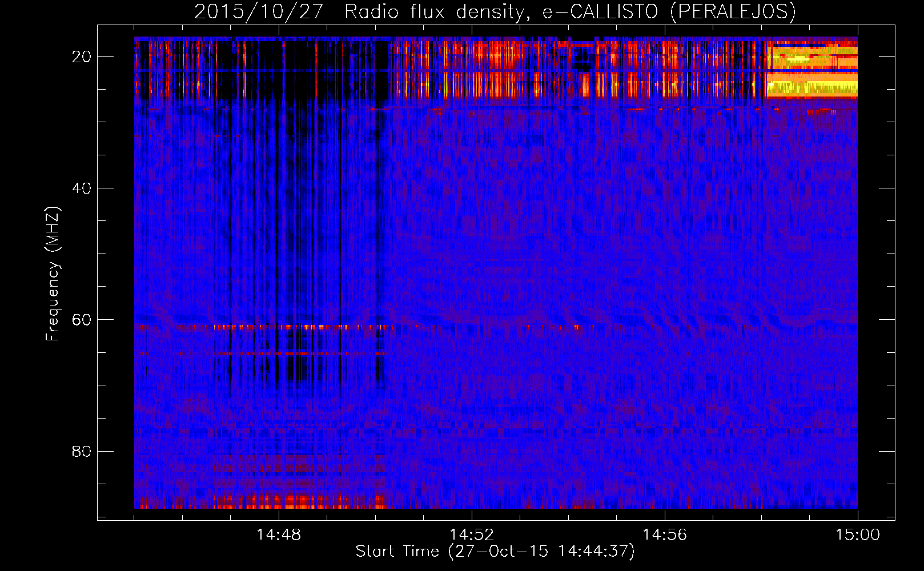Image resolution: width=924 pixels, height=571 pixels.
Task: Select the 'Frequency (MHZ)' axis label
Action: coord(53,274)
